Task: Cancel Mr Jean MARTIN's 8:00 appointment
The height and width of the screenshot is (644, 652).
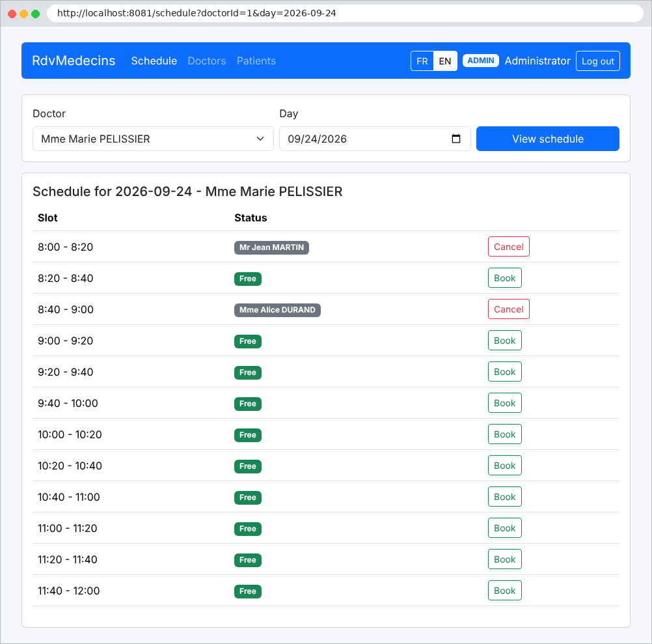Action: [x=509, y=247]
